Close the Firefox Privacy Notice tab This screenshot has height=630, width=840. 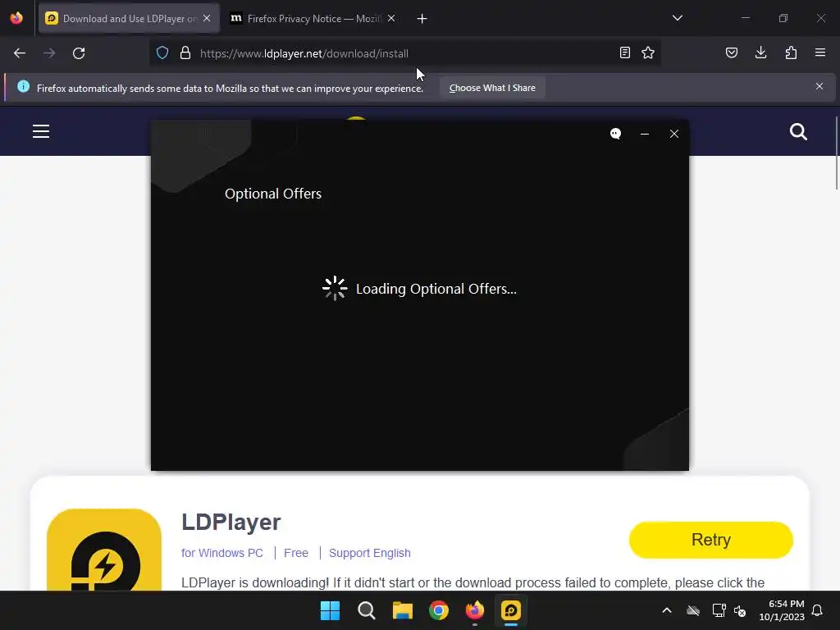[391, 18]
